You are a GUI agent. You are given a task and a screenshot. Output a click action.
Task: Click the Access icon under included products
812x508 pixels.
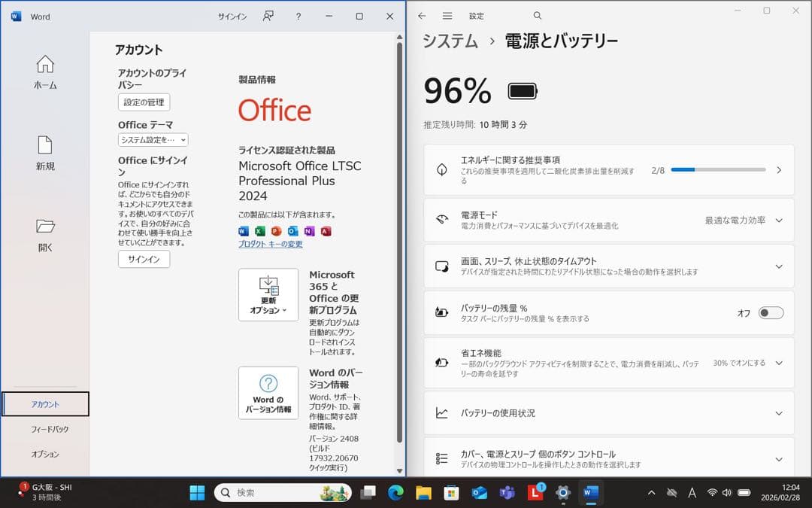click(x=326, y=231)
